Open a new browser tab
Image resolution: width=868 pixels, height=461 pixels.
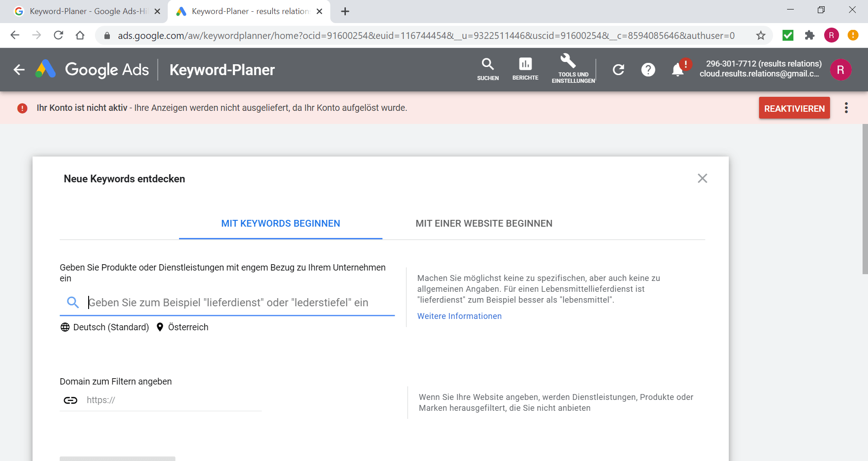[x=345, y=11]
